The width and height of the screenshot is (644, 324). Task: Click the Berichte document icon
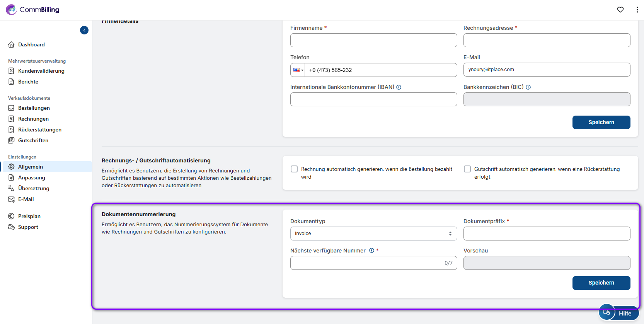(x=11, y=82)
